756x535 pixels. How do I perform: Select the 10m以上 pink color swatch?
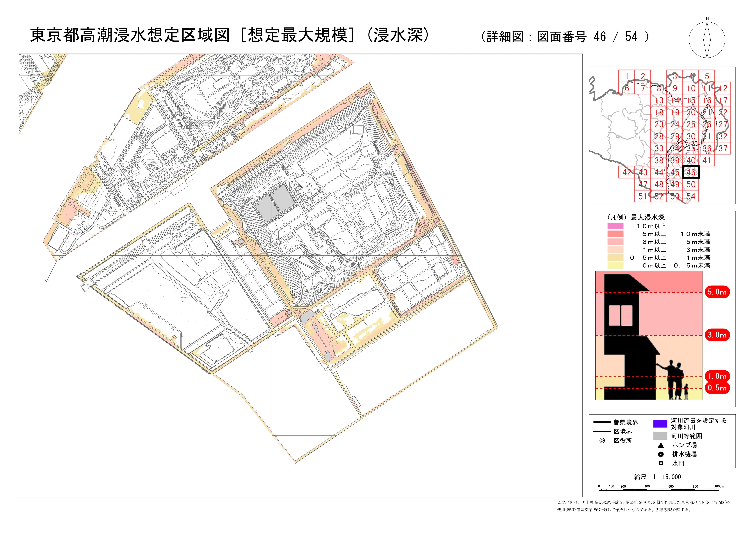coord(615,226)
